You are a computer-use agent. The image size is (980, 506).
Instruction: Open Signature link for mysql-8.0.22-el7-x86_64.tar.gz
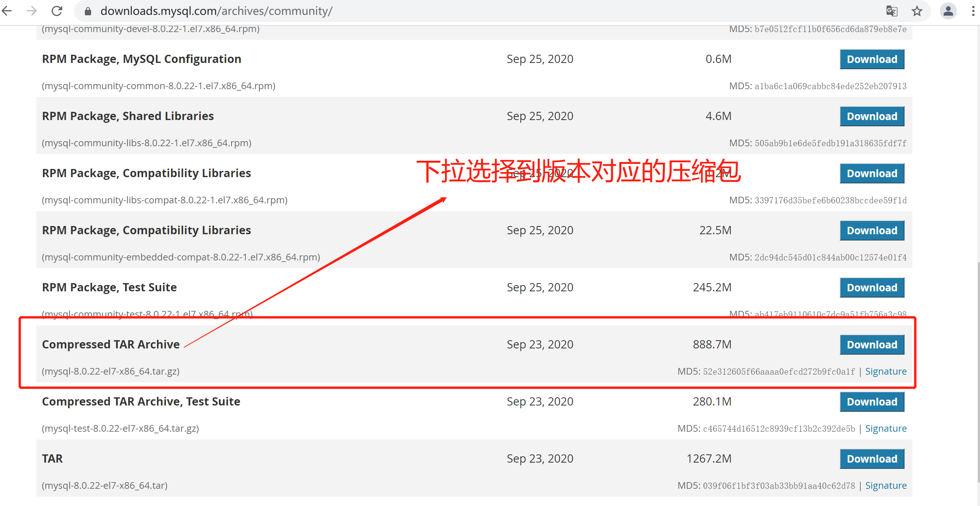click(885, 371)
